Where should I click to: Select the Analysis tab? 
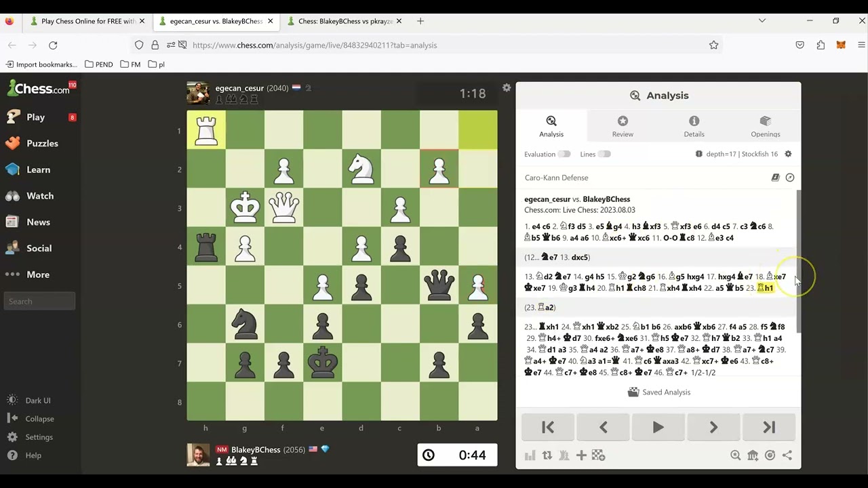click(551, 126)
